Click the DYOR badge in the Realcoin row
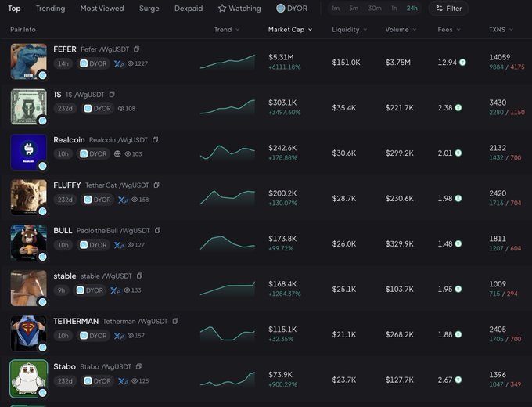 (x=93, y=153)
